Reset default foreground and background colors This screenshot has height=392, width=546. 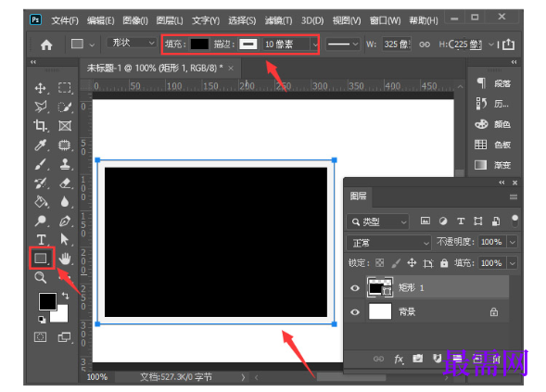(x=42, y=319)
